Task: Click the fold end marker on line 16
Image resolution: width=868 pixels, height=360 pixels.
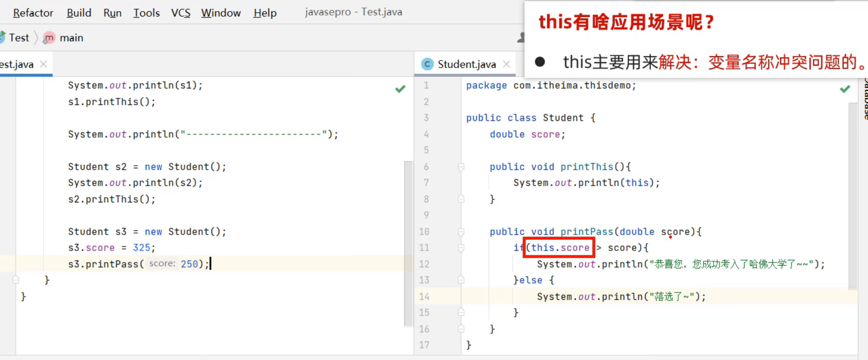Action: pyautogui.click(x=461, y=329)
